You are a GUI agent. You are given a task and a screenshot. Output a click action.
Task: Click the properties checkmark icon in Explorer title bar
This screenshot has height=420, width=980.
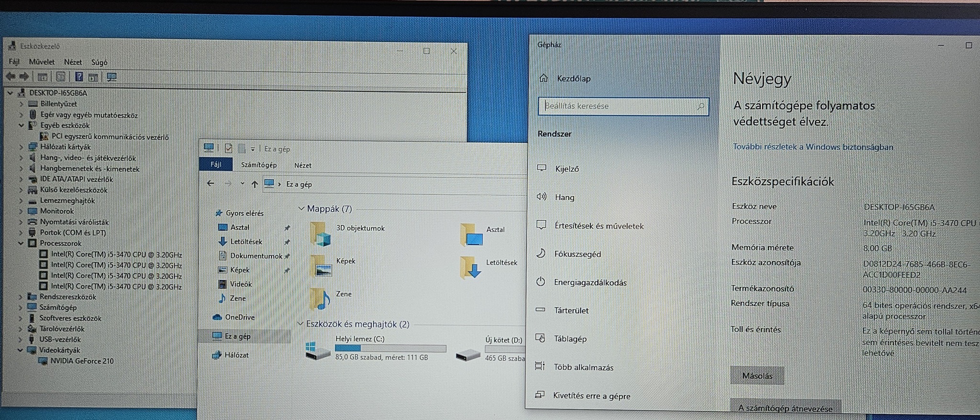coord(228,148)
